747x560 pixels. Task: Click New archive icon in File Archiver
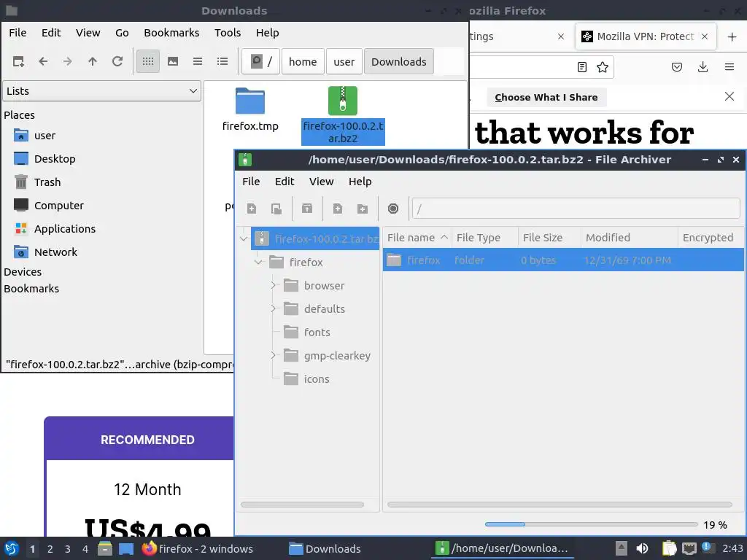(252, 209)
